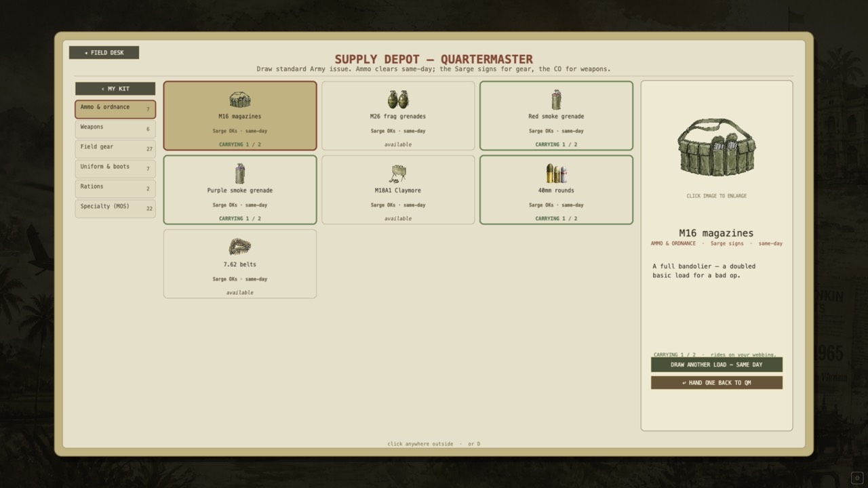Viewport: 868px width, 488px height.
Task: Hand one back to QM
Action: pyautogui.click(x=717, y=383)
